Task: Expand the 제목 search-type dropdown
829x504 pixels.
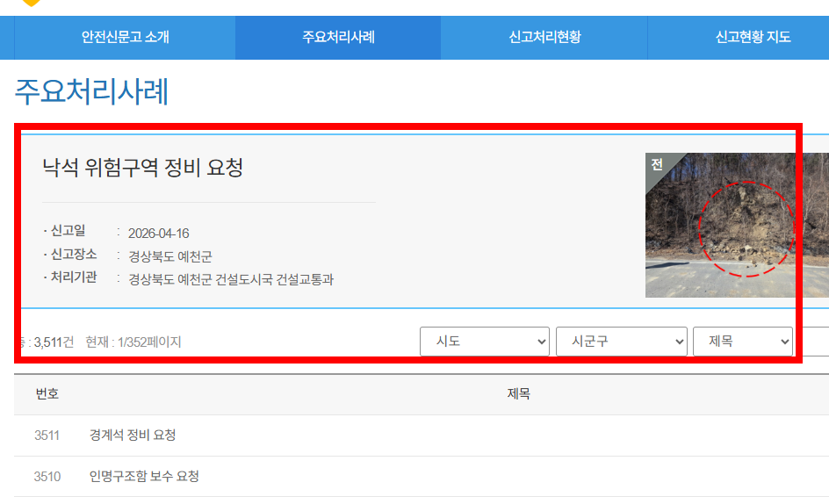Action: coord(743,342)
